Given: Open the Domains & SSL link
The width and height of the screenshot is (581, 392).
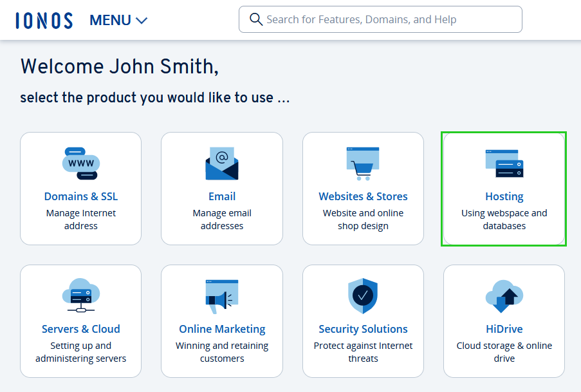Looking at the screenshot, I should (x=80, y=196).
